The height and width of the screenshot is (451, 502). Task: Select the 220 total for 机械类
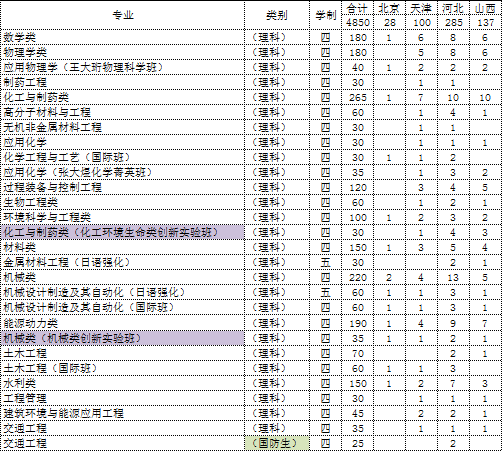tap(358, 277)
